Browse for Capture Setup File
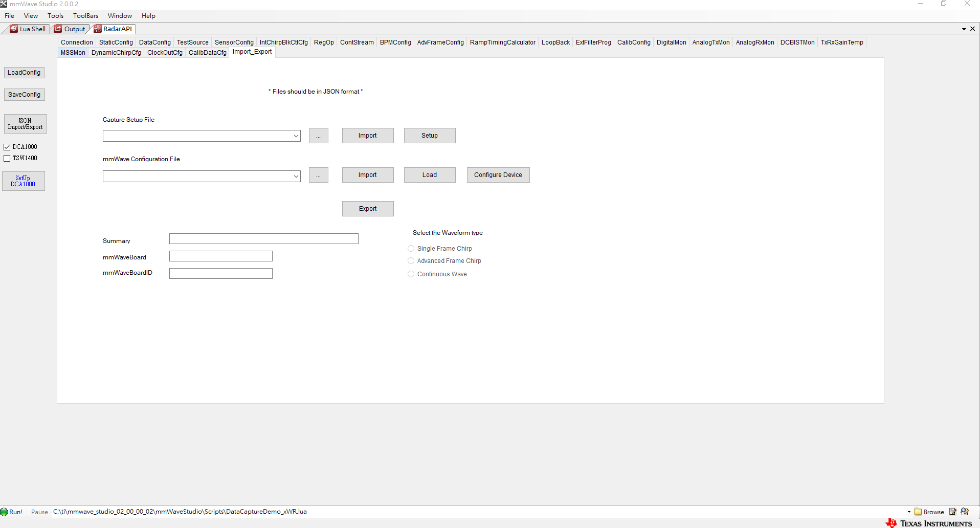 [319, 136]
